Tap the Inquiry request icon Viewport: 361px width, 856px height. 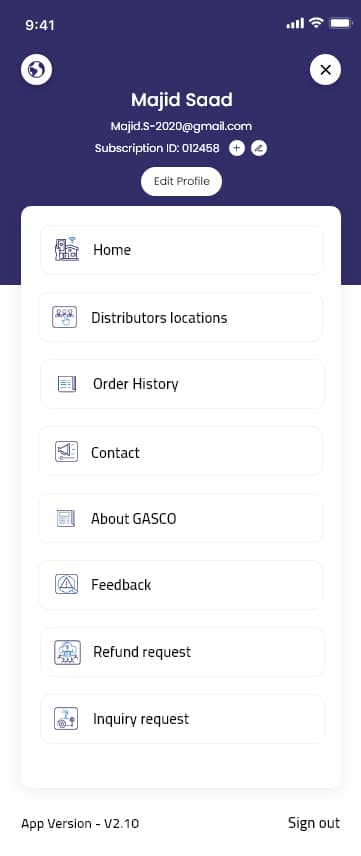tap(66, 718)
